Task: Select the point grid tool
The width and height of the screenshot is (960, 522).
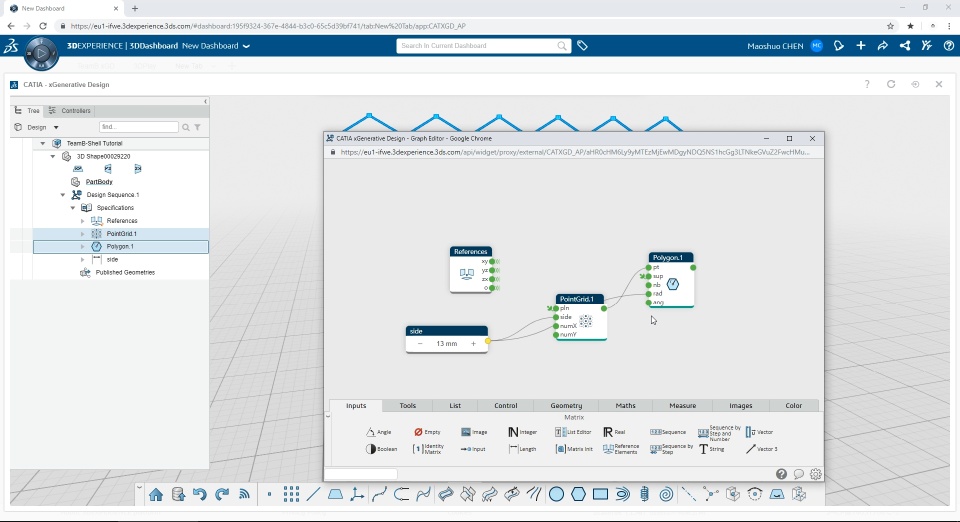Action: (291, 494)
